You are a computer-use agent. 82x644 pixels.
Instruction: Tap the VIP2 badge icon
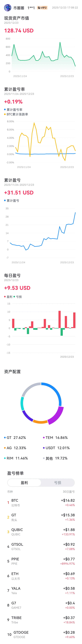[x=42, y=8]
